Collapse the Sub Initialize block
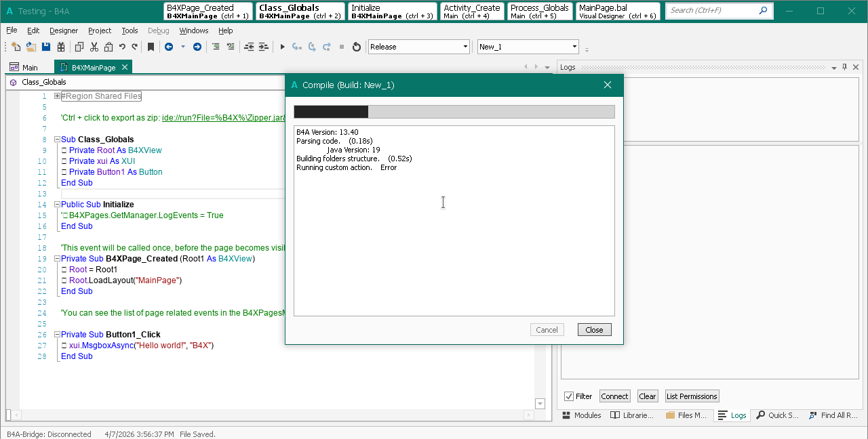This screenshot has height=439, width=868. [x=57, y=205]
